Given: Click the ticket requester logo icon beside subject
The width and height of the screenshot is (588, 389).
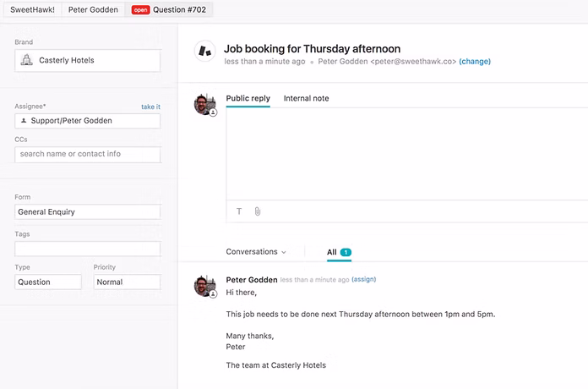Looking at the screenshot, I should tap(204, 51).
